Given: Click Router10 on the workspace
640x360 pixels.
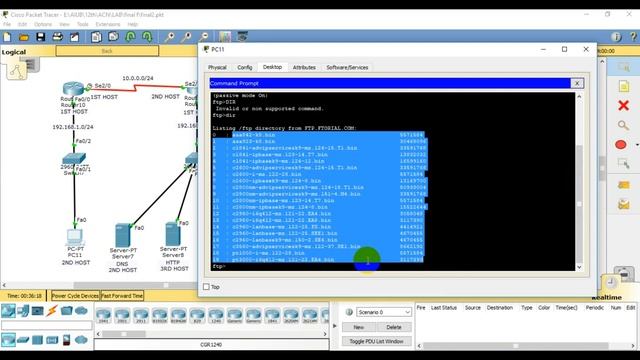Looking at the screenshot, I should 73,89.
